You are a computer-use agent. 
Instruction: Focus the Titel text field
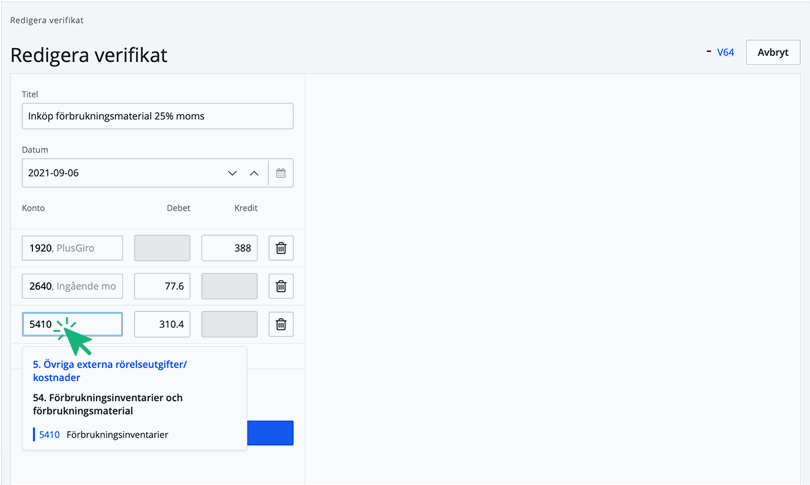click(157, 116)
